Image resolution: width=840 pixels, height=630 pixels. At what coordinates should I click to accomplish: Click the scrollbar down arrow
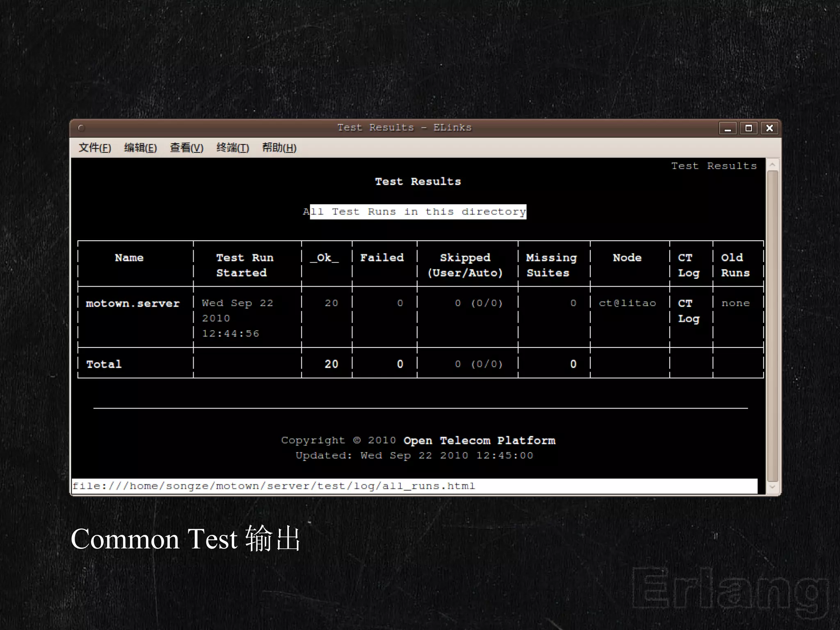pos(772,487)
